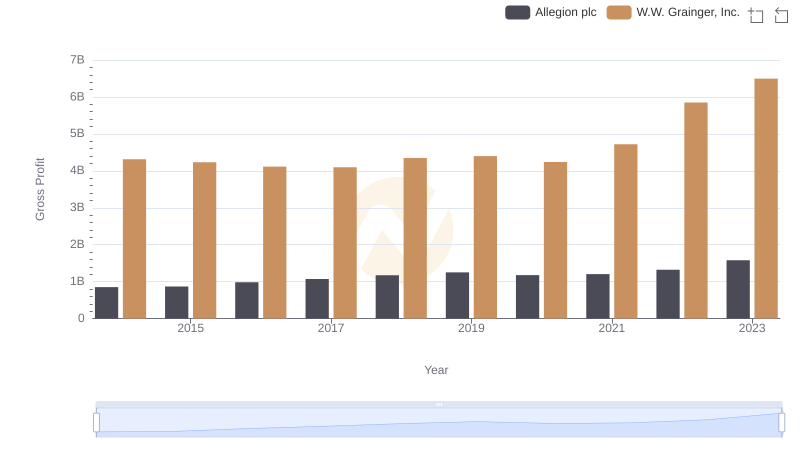Select the 2021 Allegion plc bar
The width and height of the screenshot is (800, 461).
(x=597, y=296)
